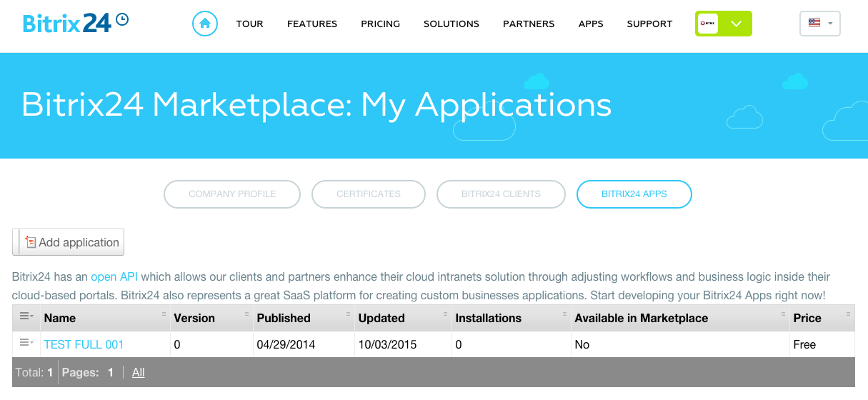Sort by the Version column header
The width and height of the screenshot is (868, 400).
click(x=212, y=318)
